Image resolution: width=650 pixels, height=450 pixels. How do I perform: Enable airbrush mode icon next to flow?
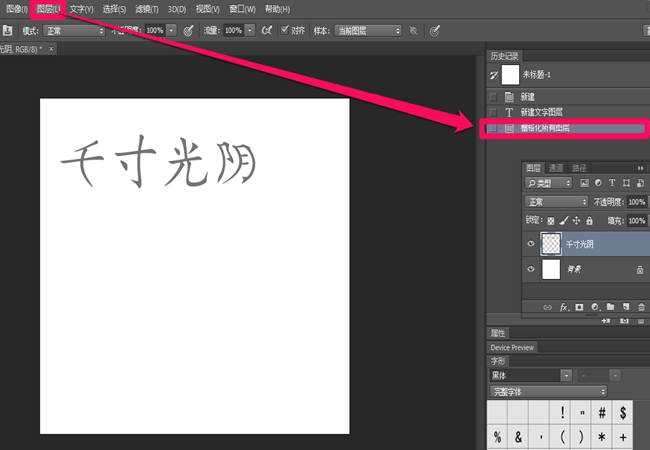tap(267, 30)
